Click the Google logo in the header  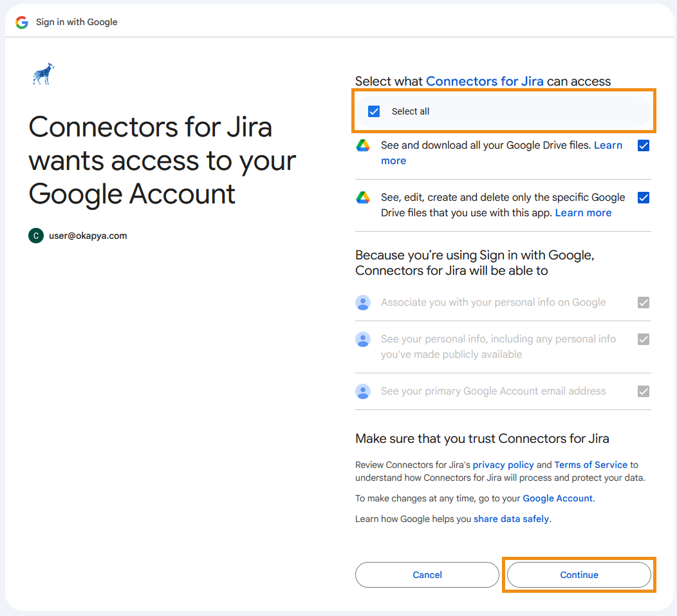tap(22, 22)
